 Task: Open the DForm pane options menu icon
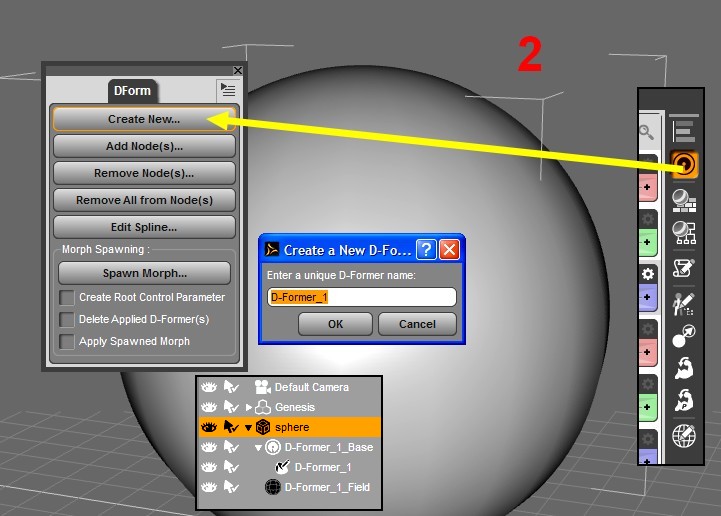point(228,90)
